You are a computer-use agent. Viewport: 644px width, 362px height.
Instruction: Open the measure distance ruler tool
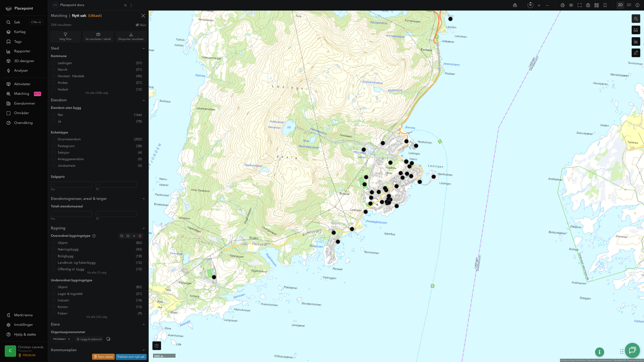point(636,30)
